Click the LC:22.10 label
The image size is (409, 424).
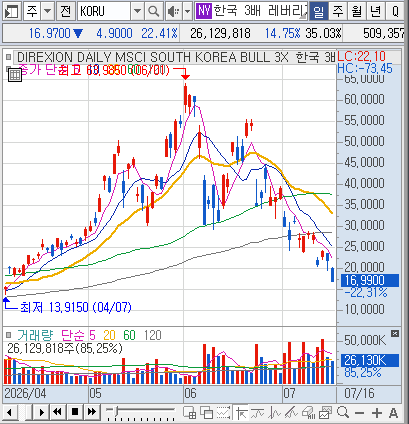(361, 56)
